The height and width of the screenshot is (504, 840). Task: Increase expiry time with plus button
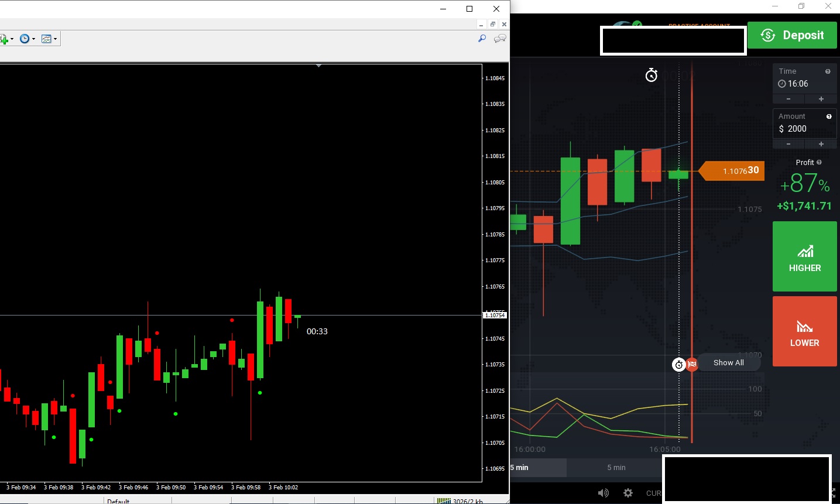point(821,99)
